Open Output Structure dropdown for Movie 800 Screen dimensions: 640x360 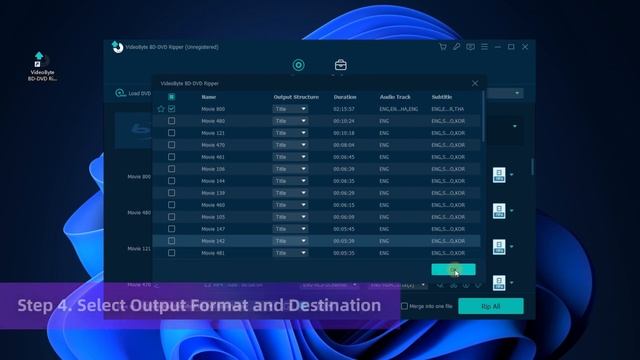click(x=290, y=109)
